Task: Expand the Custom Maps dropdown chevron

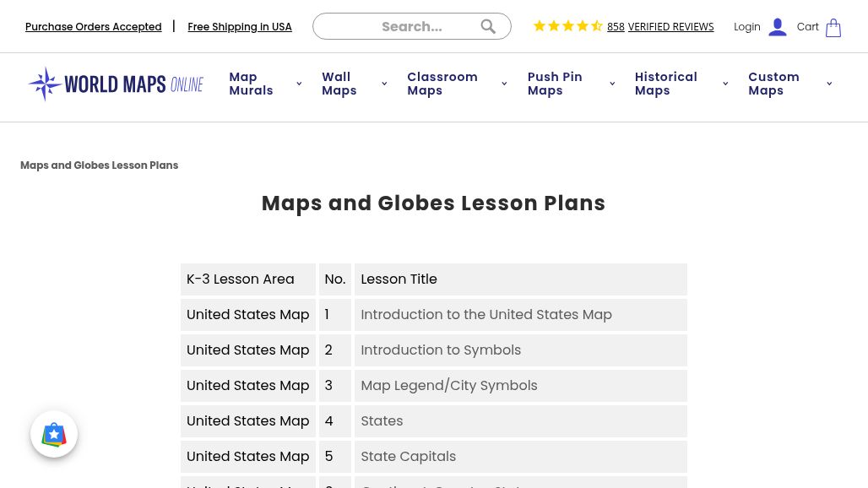Action: click(x=829, y=84)
